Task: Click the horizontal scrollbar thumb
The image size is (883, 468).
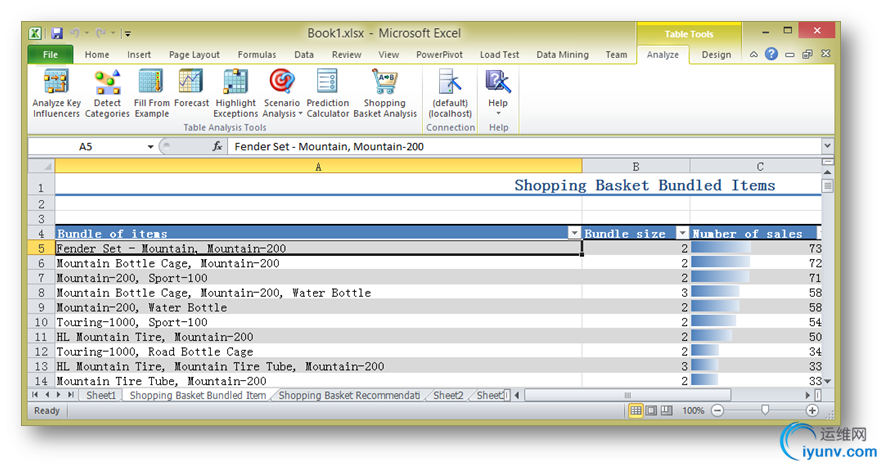Action: click(627, 395)
